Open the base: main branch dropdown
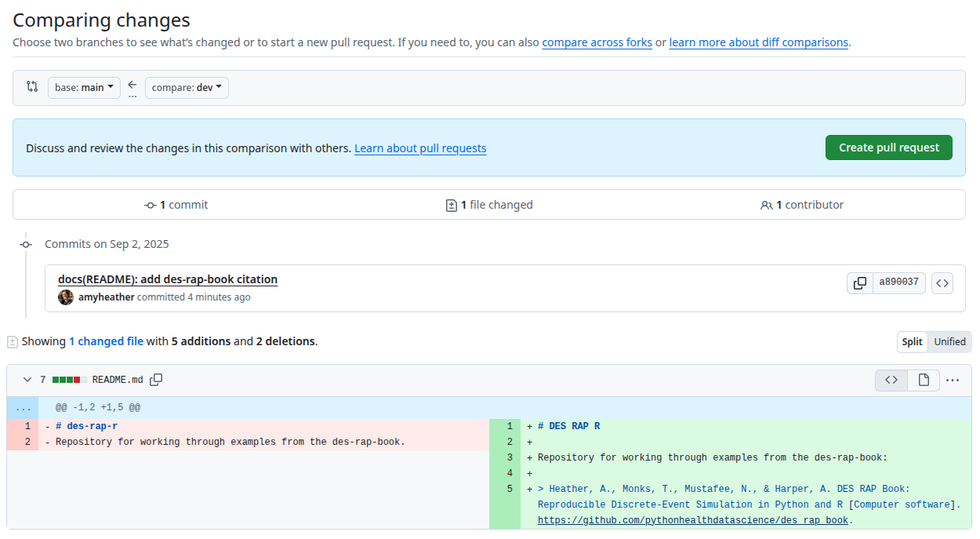The height and width of the screenshot is (539, 980). (84, 88)
